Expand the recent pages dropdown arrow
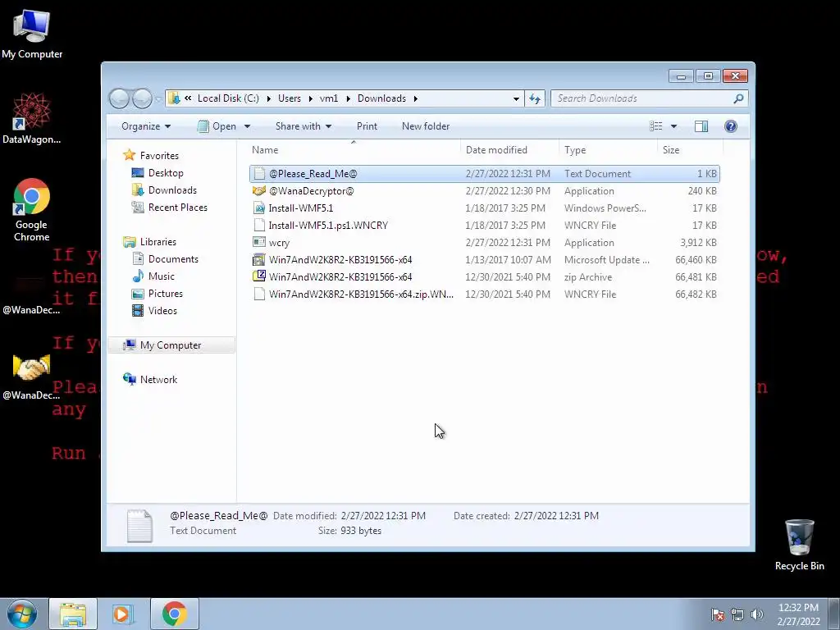The image size is (840, 630). point(158,99)
